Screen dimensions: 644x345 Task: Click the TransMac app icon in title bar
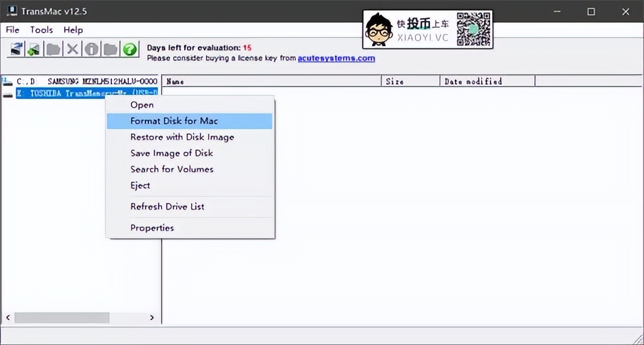[12, 11]
